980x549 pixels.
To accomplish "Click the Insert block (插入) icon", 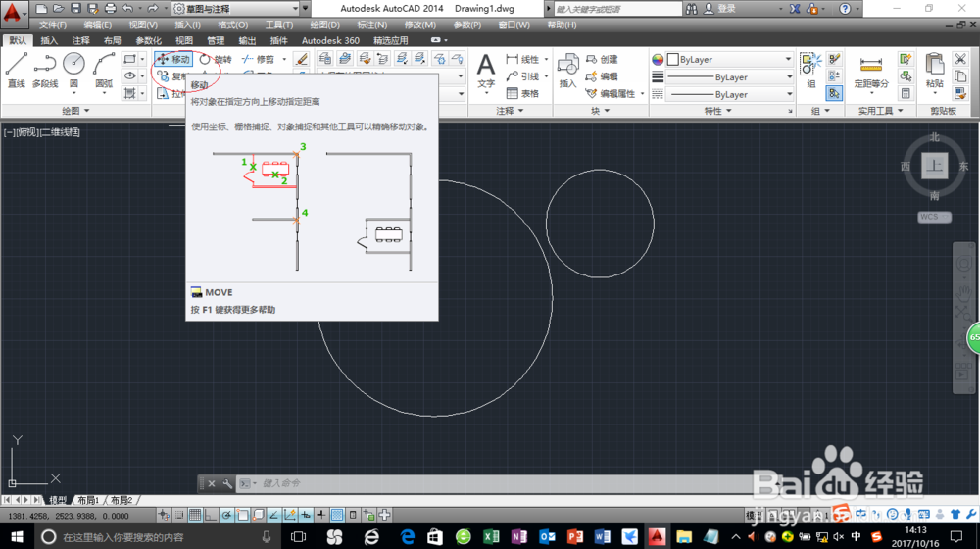I will [x=567, y=70].
